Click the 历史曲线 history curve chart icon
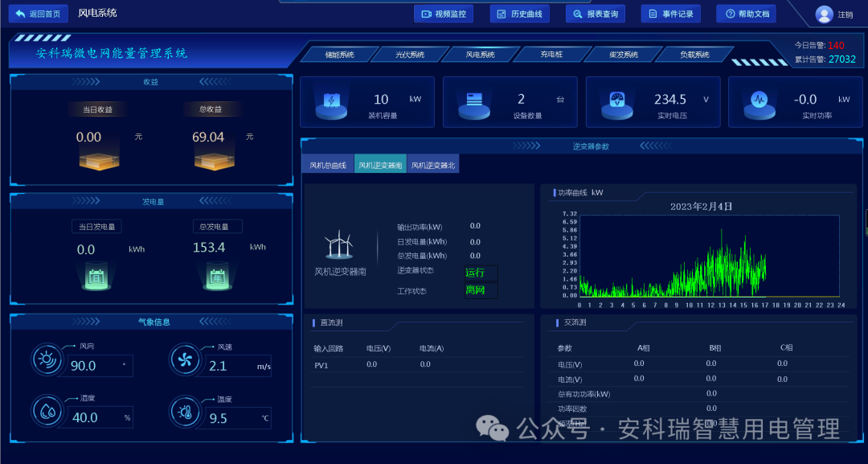 (501, 14)
